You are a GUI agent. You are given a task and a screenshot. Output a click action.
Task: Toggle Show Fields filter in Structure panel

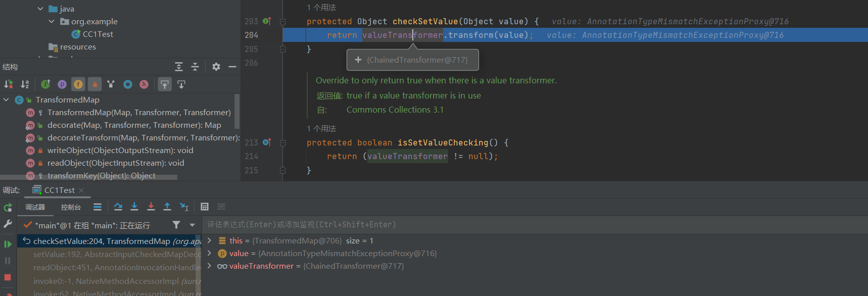78,84
